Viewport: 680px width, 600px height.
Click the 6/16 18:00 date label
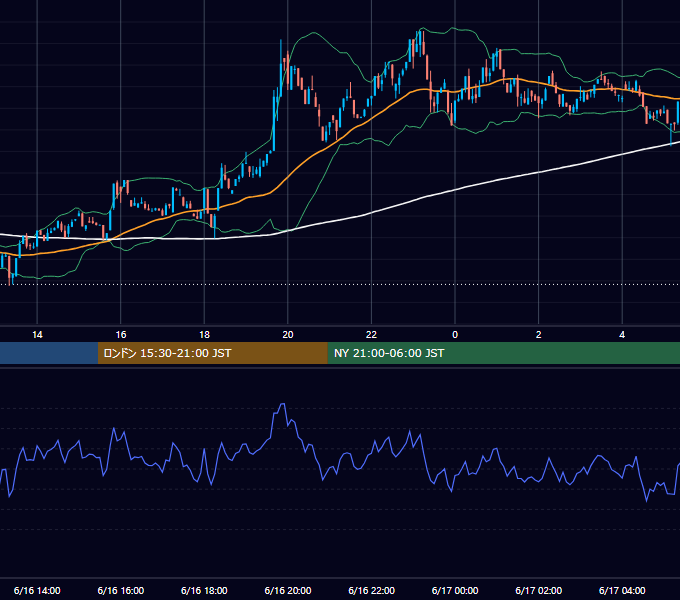point(204,590)
